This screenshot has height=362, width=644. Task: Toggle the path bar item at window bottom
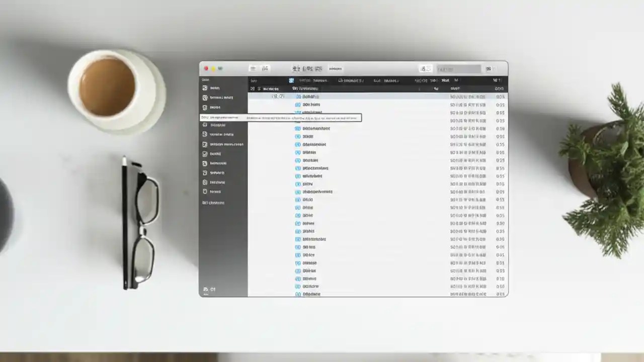pos(213,290)
